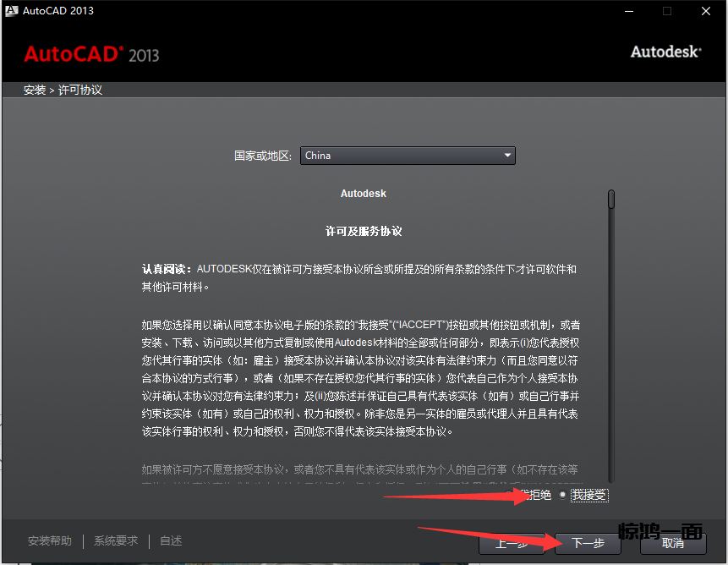Click the 许可及服务协议 heading text

364,231
